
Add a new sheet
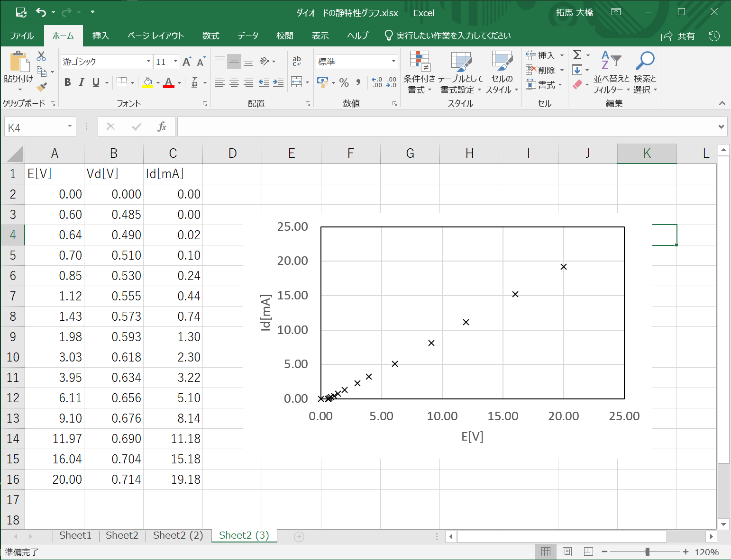[299, 536]
